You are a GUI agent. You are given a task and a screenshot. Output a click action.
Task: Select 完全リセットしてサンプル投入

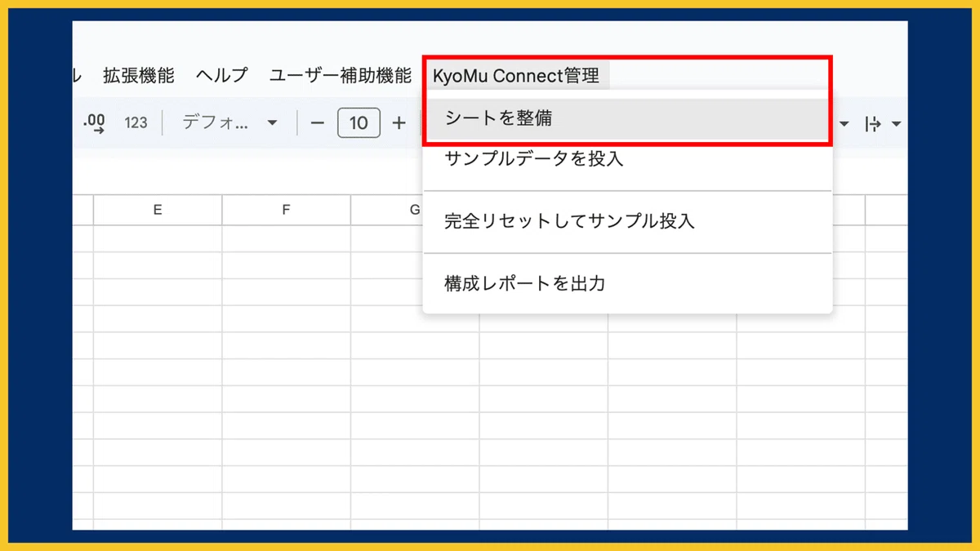pos(627,221)
